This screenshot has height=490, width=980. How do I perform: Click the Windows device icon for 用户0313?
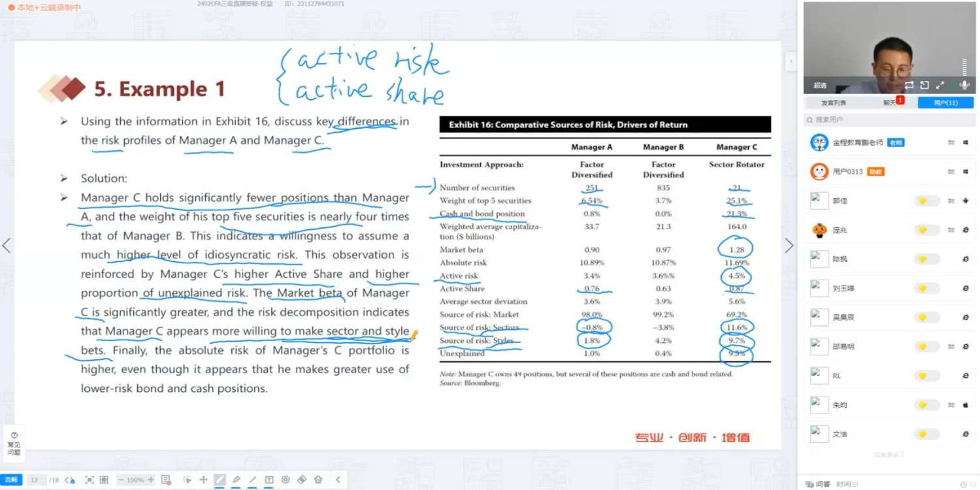966,172
